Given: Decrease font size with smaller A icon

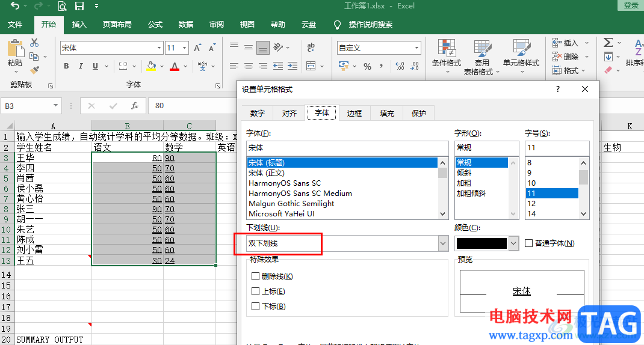Looking at the screenshot, I should (x=212, y=48).
